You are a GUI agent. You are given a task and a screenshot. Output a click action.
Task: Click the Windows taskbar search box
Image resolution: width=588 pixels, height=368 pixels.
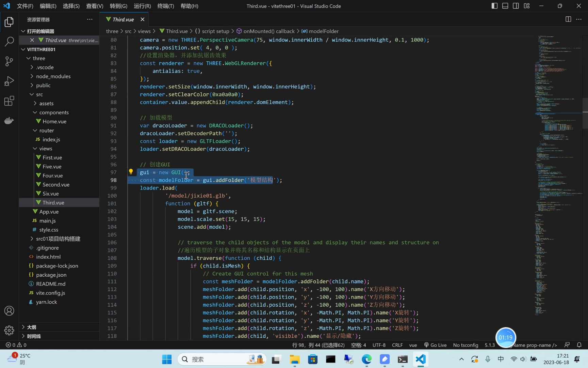click(221, 359)
